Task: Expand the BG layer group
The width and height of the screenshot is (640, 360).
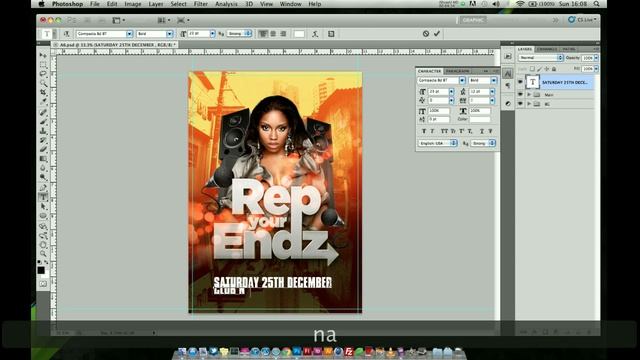Action: (x=529, y=104)
